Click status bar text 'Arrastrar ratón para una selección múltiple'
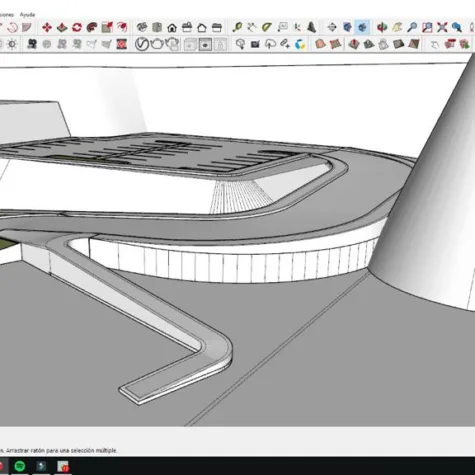Image resolution: width=475 pixels, height=475 pixels. (x=62, y=450)
